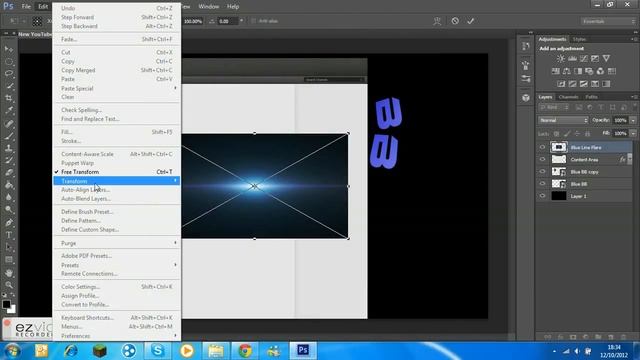Screen dimensions: 640x360
Task: Choose Color Settings menu entry
Action: pyautogui.click(x=117, y=287)
